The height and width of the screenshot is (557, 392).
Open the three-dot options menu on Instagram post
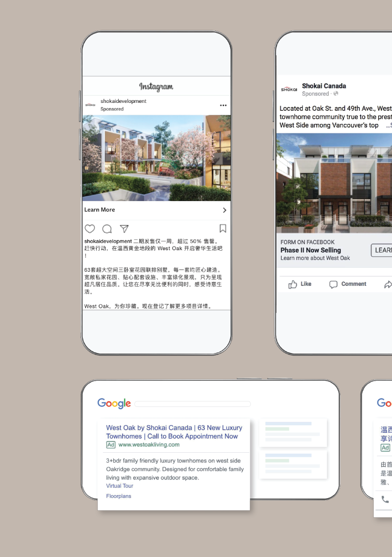[223, 105]
